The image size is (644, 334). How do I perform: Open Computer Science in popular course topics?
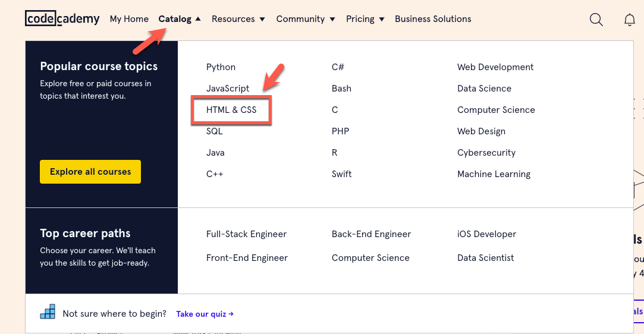(496, 110)
